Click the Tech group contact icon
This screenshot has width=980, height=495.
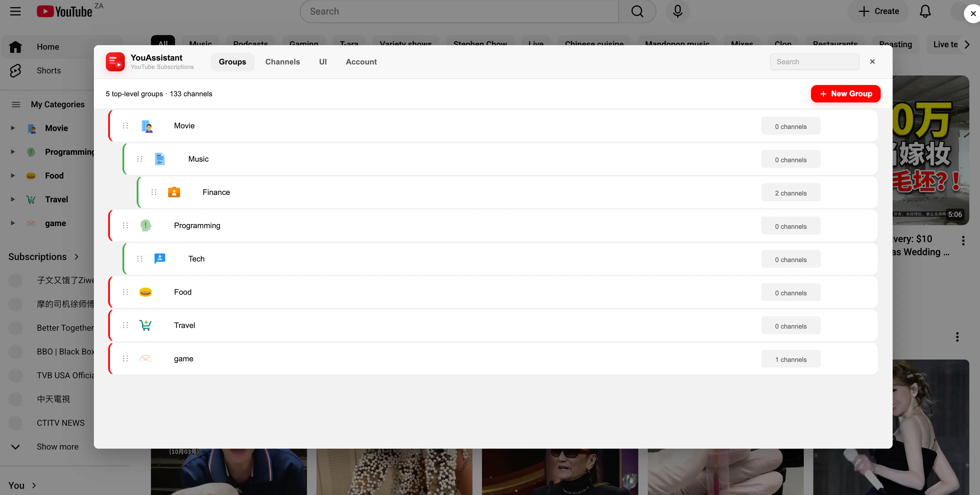tap(160, 259)
